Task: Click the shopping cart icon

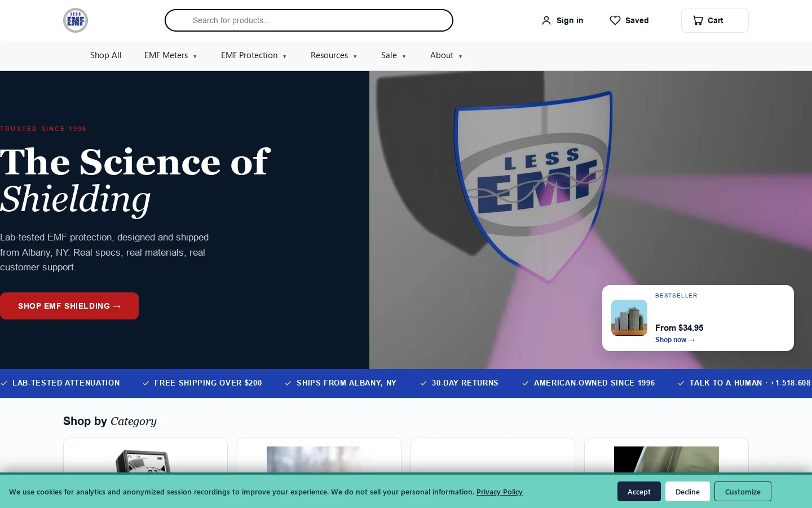Action: click(x=698, y=20)
